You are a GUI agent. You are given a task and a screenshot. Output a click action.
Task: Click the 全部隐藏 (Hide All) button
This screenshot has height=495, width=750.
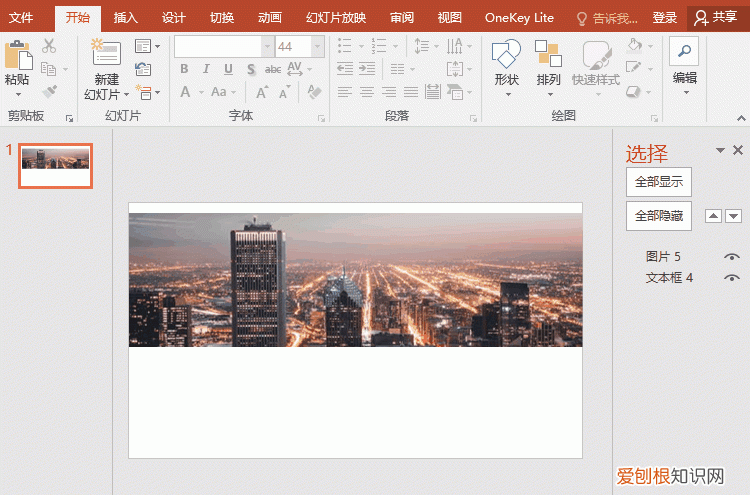click(x=658, y=216)
